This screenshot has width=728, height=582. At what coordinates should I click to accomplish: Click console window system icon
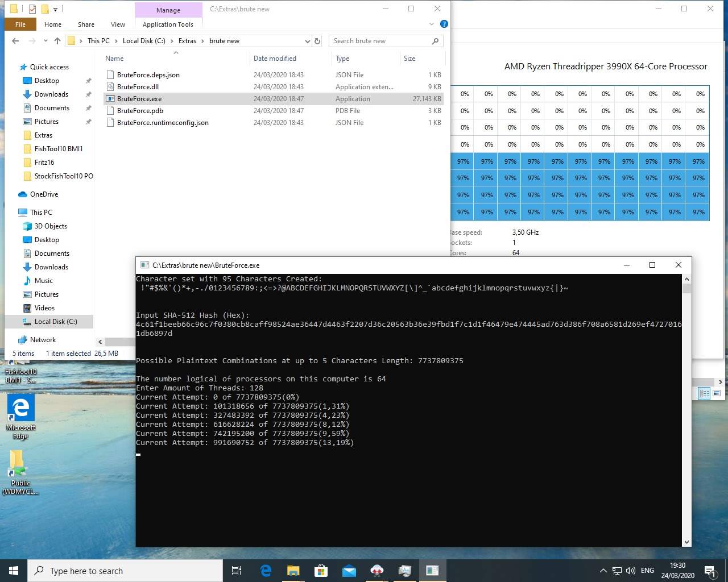[x=144, y=265]
